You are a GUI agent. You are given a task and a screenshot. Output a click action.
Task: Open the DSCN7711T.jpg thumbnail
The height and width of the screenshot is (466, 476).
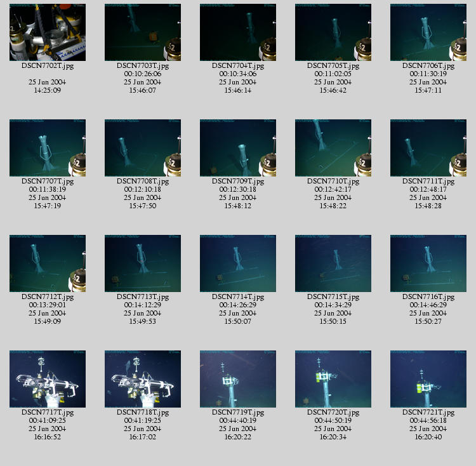(428, 148)
